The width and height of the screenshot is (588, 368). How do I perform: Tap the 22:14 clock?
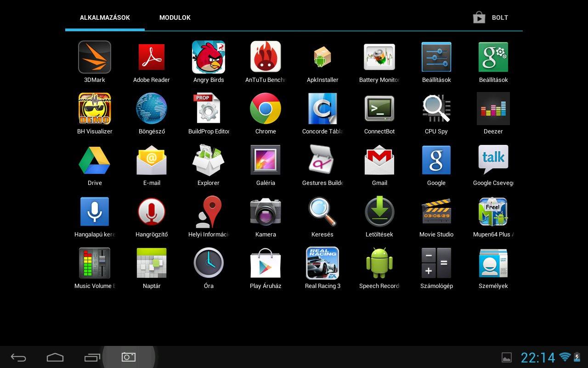[x=537, y=357]
